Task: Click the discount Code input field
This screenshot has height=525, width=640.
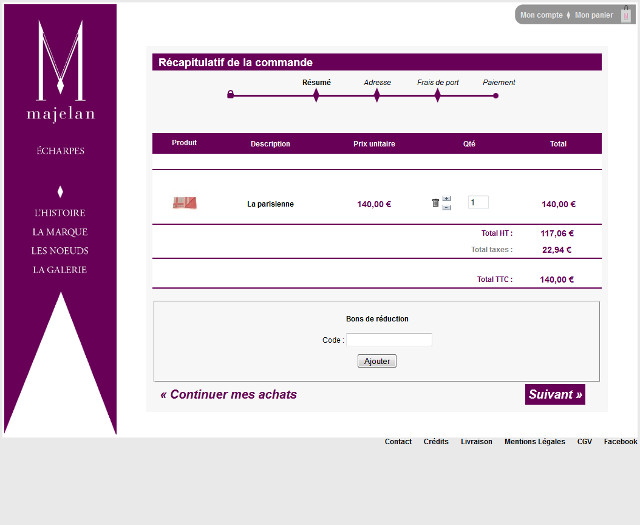Action: pyautogui.click(x=389, y=340)
